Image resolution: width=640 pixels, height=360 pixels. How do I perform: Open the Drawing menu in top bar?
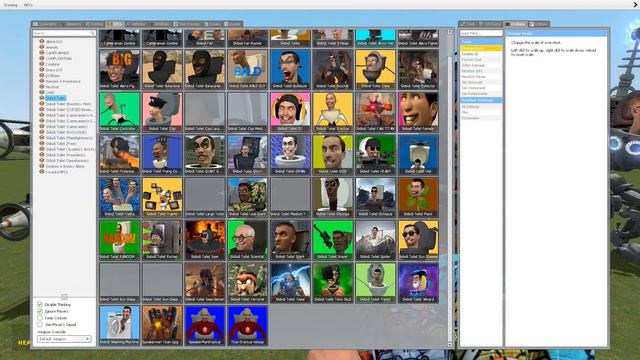tap(11, 5)
